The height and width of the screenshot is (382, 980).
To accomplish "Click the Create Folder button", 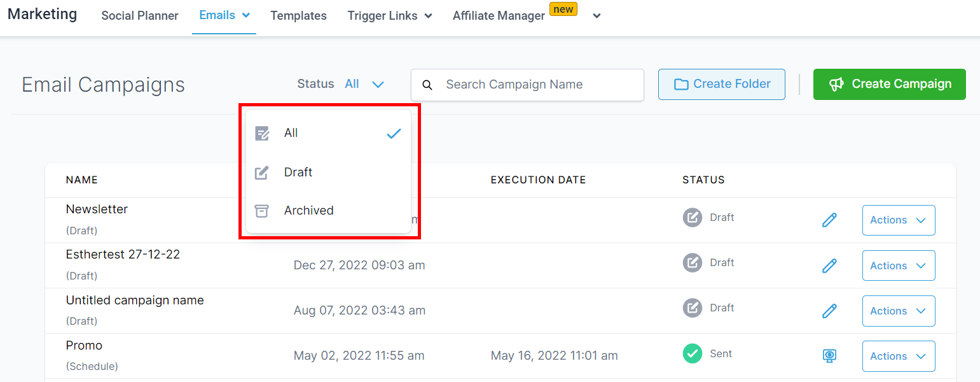I will pyautogui.click(x=721, y=84).
